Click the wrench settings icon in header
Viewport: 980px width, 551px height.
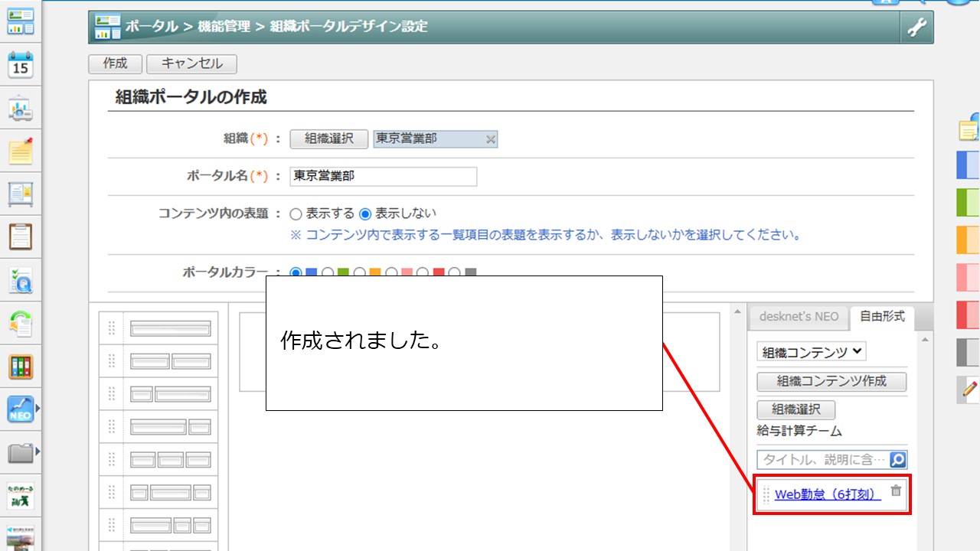[x=916, y=28]
